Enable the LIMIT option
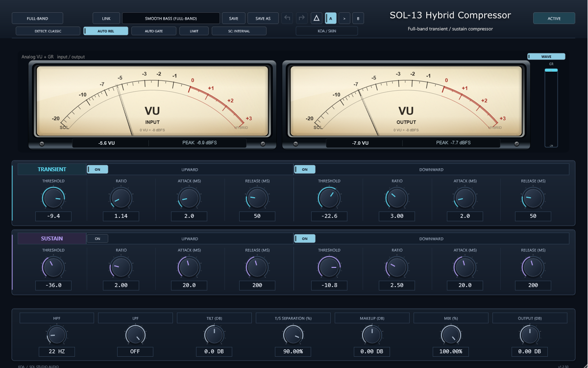The height and width of the screenshot is (368, 588). pos(194,31)
